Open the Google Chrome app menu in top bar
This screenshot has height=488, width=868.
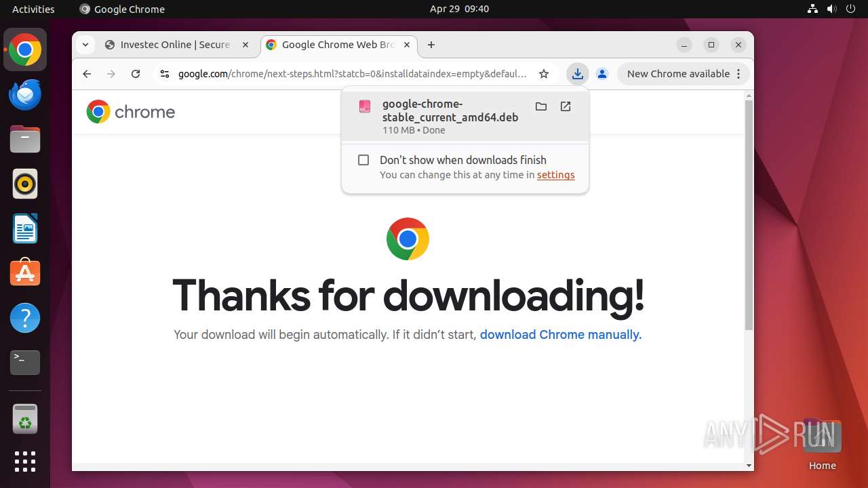(122, 9)
